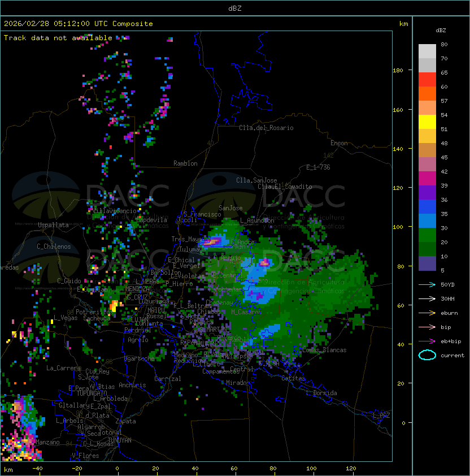
Task: Click the 'Carrizal' place label
Action: (x=167, y=379)
